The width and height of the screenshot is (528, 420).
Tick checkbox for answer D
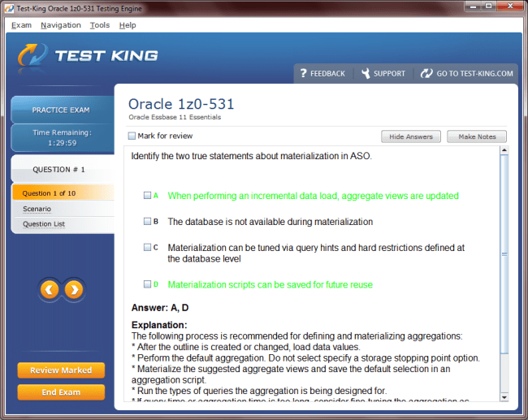(x=147, y=284)
